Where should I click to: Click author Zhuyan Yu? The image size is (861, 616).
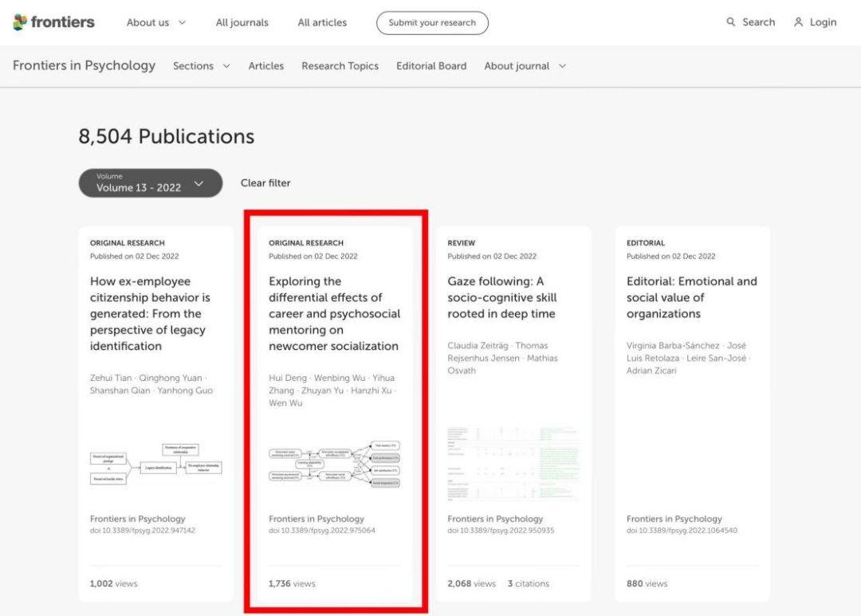(x=322, y=390)
